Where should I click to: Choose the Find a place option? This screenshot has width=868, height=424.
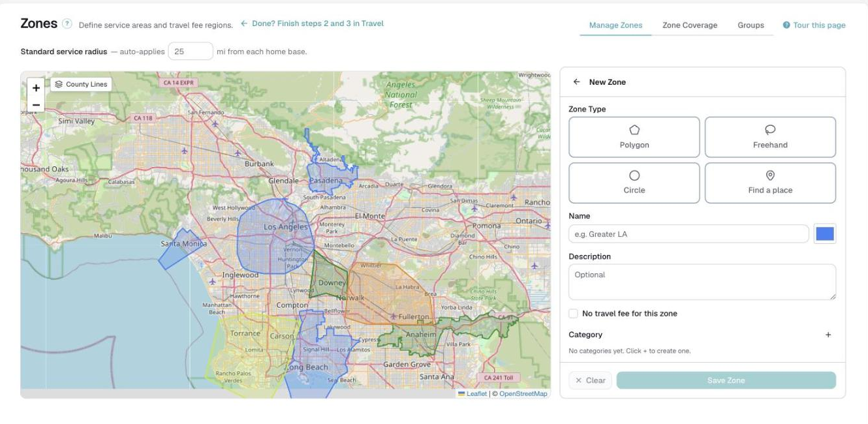pyautogui.click(x=770, y=183)
